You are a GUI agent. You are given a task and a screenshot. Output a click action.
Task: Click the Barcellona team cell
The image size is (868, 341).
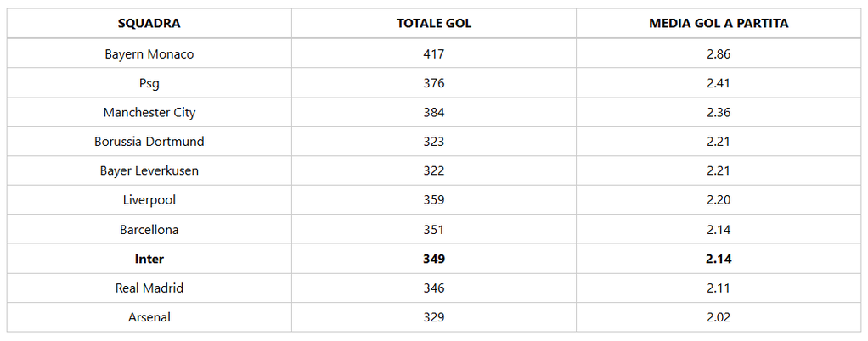(149, 230)
